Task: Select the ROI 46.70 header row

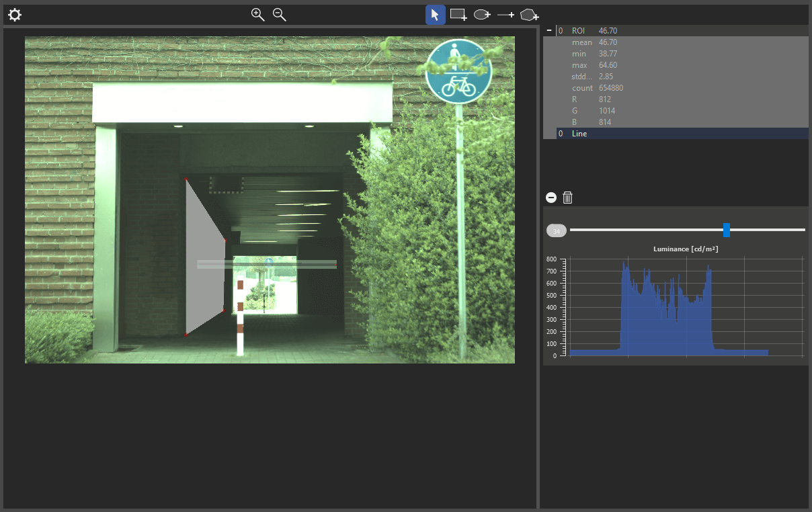Action: 682,31
